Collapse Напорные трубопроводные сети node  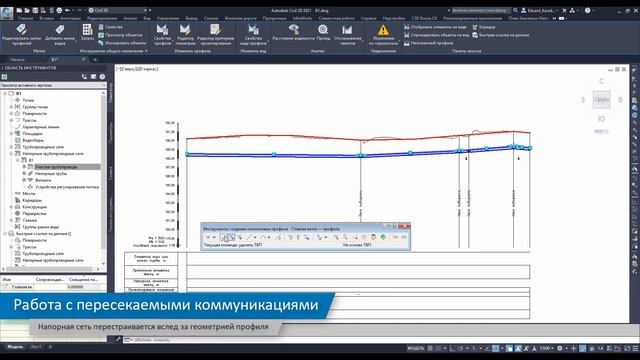coord(11,153)
